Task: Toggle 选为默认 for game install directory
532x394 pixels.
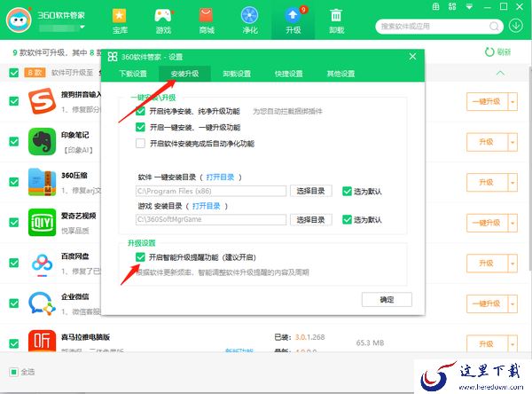Action: 347,220
